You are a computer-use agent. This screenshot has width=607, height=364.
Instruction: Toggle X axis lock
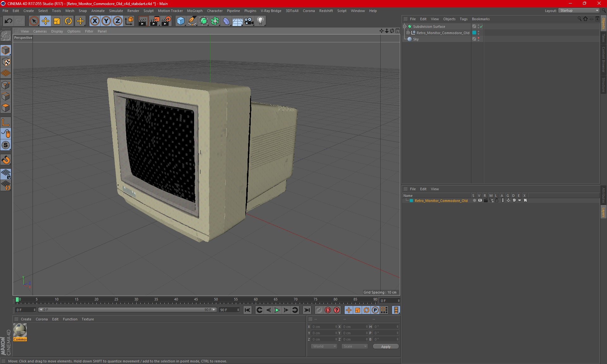pos(95,21)
